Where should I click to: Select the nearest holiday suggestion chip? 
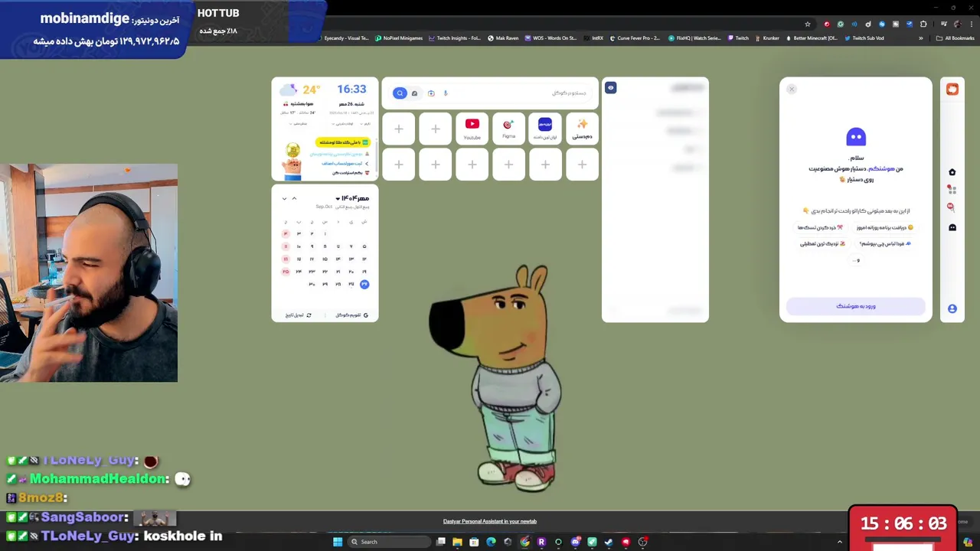pyautogui.click(x=823, y=243)
